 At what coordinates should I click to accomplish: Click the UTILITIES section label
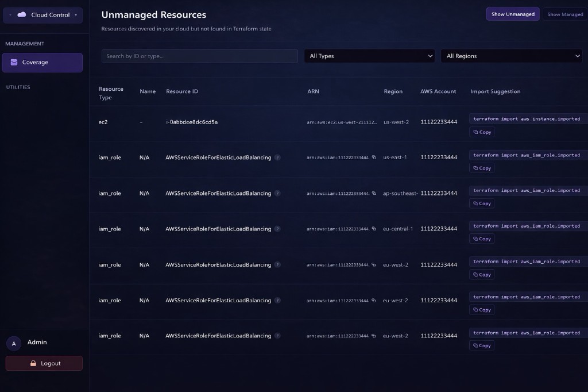tap(18, 87)
